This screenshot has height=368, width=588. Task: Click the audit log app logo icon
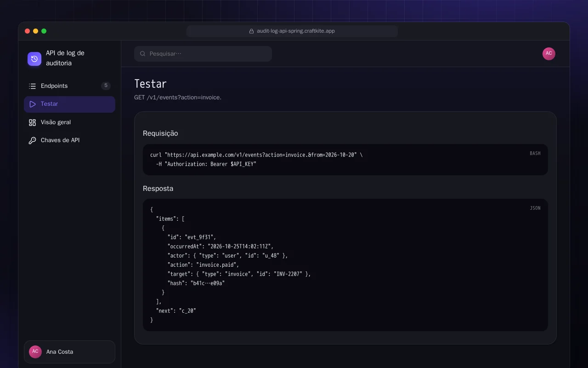click(34, 59)
